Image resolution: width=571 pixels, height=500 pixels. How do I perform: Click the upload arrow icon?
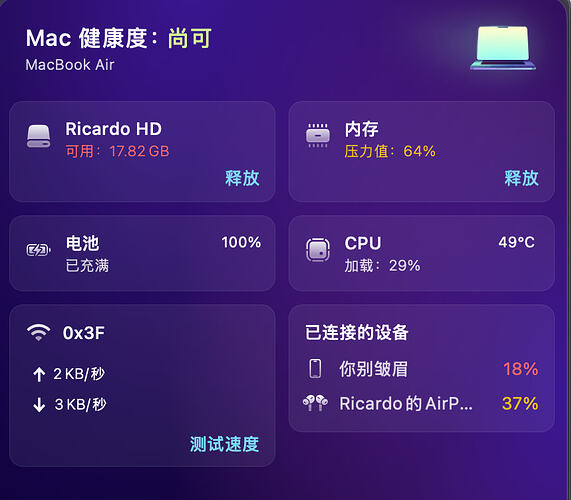click(39, 374)
